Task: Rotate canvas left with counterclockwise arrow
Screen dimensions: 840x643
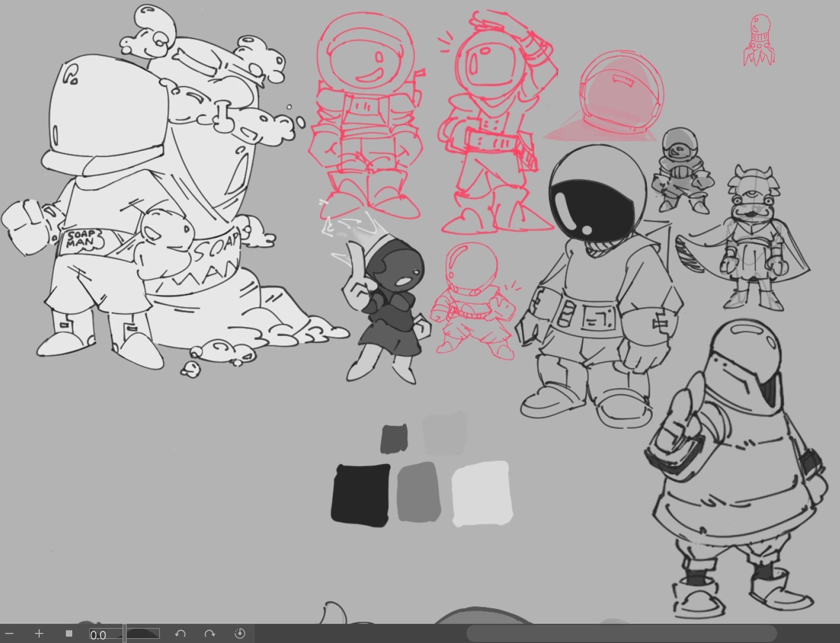Action: pyautogui.click(x=180, y=633)
